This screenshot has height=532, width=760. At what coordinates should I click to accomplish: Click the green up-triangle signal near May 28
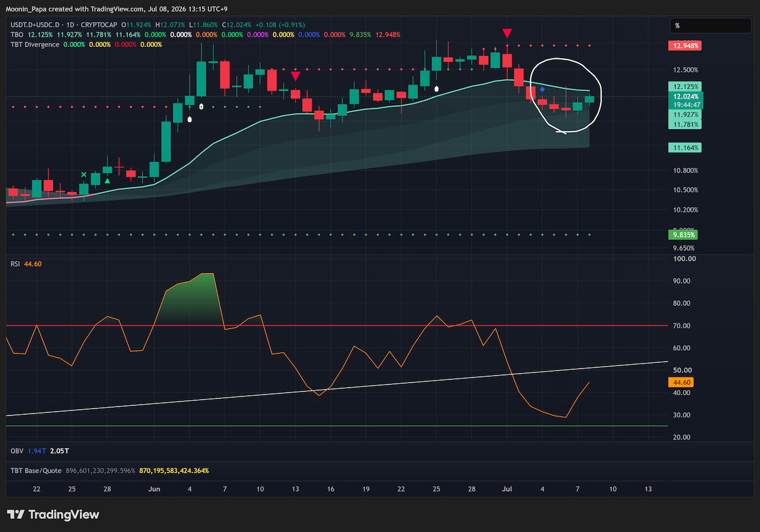click(x=107, y=181)
